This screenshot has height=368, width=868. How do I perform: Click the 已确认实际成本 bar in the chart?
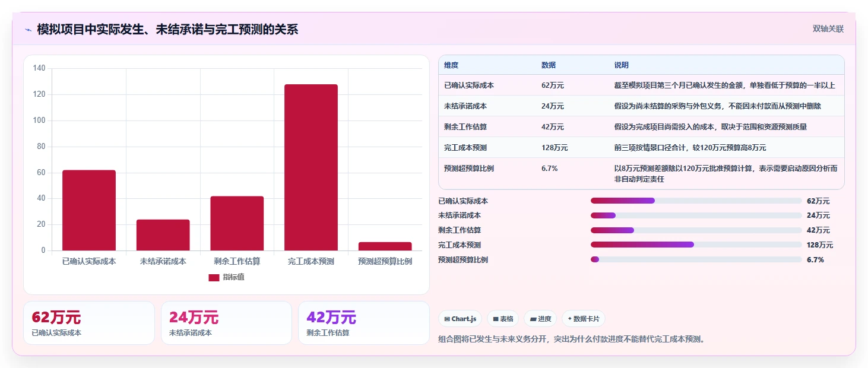[x=89, y=210]
